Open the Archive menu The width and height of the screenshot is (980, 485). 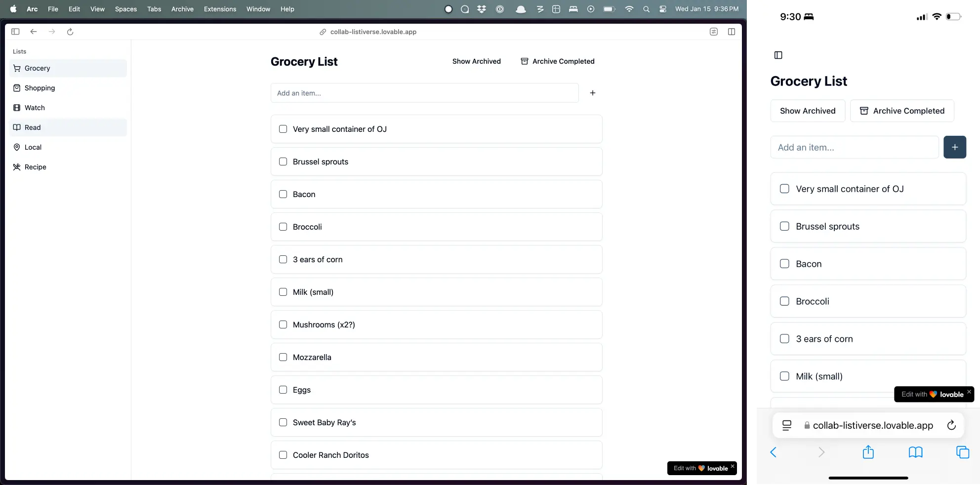pos(182,9)
